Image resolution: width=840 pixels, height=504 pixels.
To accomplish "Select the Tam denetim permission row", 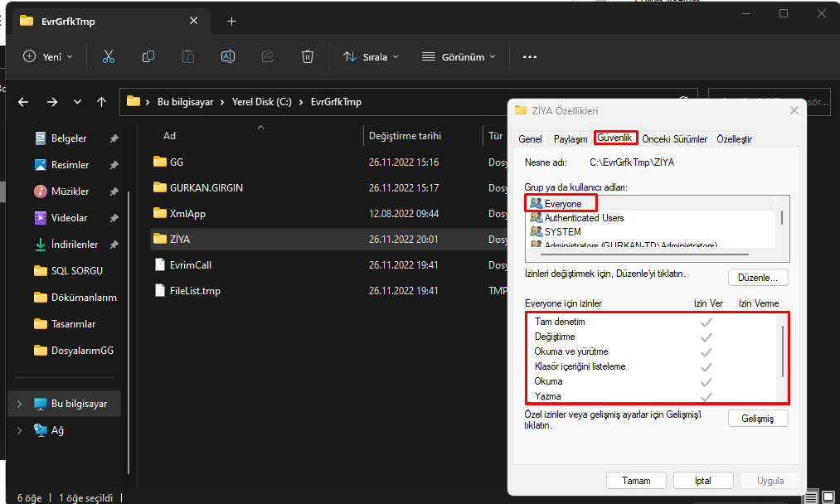I will click(x=651, y=322).
